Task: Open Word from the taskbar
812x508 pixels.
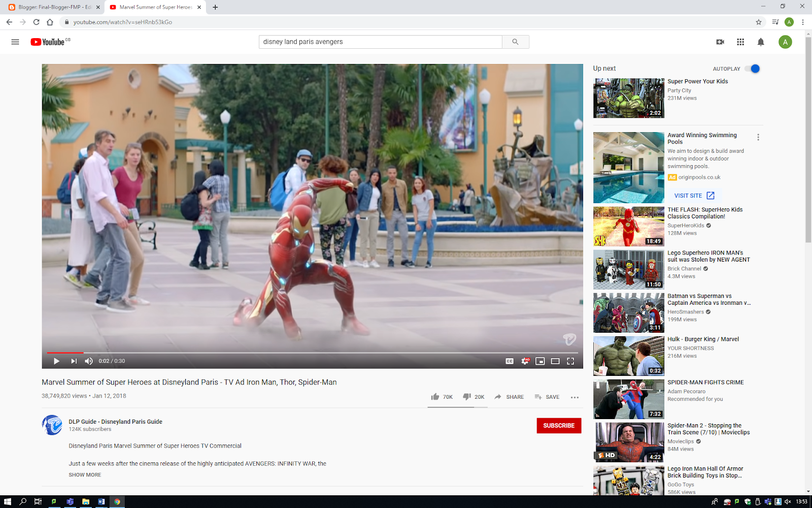Action: [101, 501]
